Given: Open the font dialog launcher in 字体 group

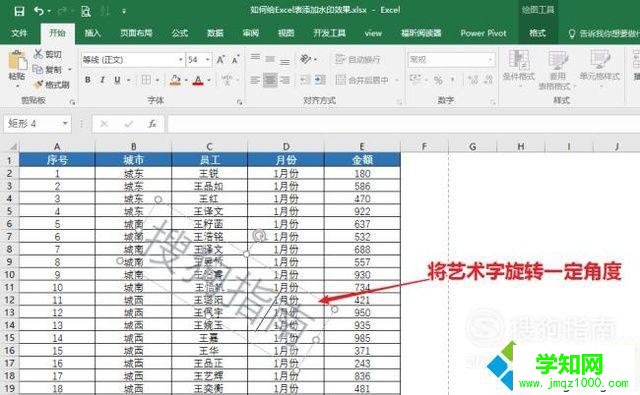Looking at the screenshot, I should [240, 102].
